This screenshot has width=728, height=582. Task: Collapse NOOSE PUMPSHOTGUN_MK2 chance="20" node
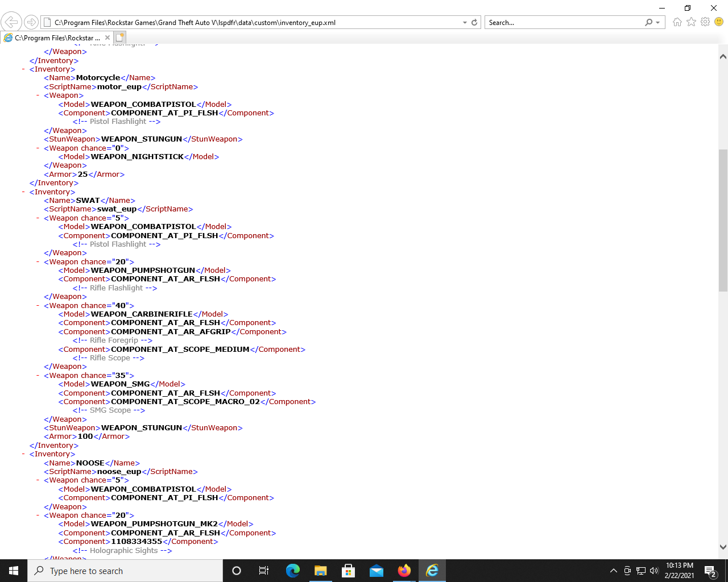click(38, 515)
